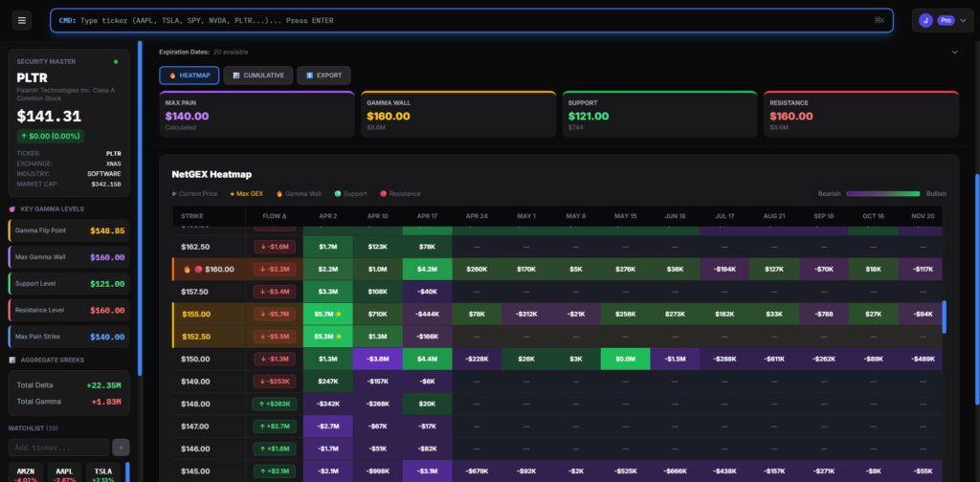Click the green status dot in Security Master
Screen dimensions: 980x482
point(116,62)
